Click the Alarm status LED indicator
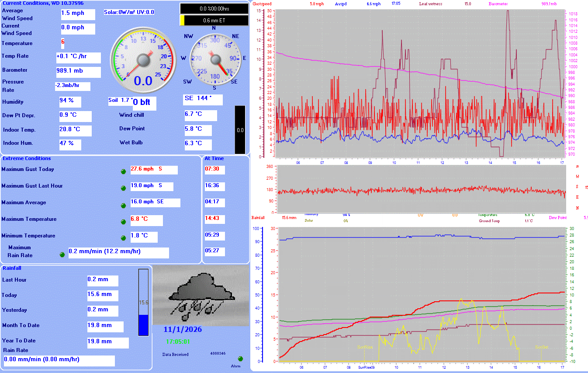This screenshot has width=588, height=373. (x=239, y=359)
